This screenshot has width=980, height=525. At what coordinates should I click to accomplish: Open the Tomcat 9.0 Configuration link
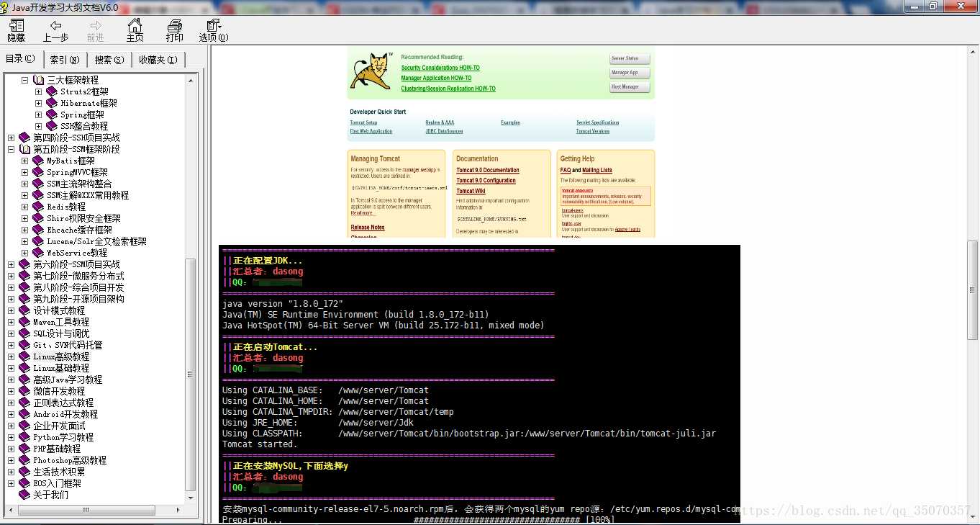click(486, 181)
